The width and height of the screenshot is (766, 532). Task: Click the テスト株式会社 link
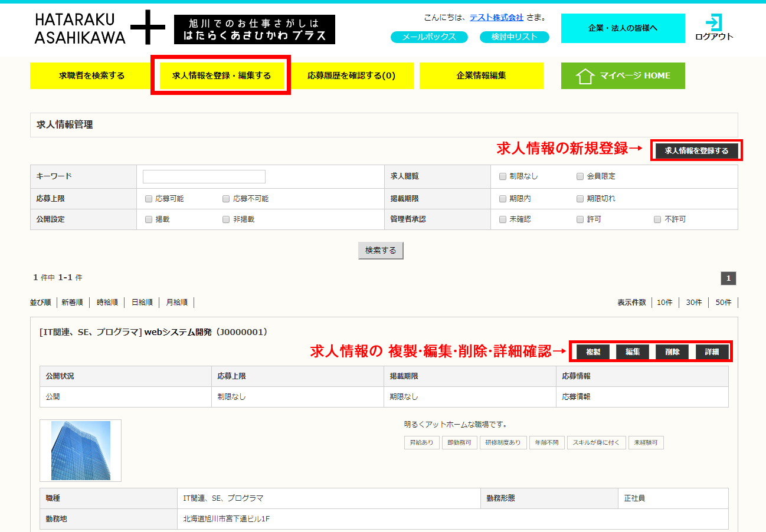click(496, 17)
